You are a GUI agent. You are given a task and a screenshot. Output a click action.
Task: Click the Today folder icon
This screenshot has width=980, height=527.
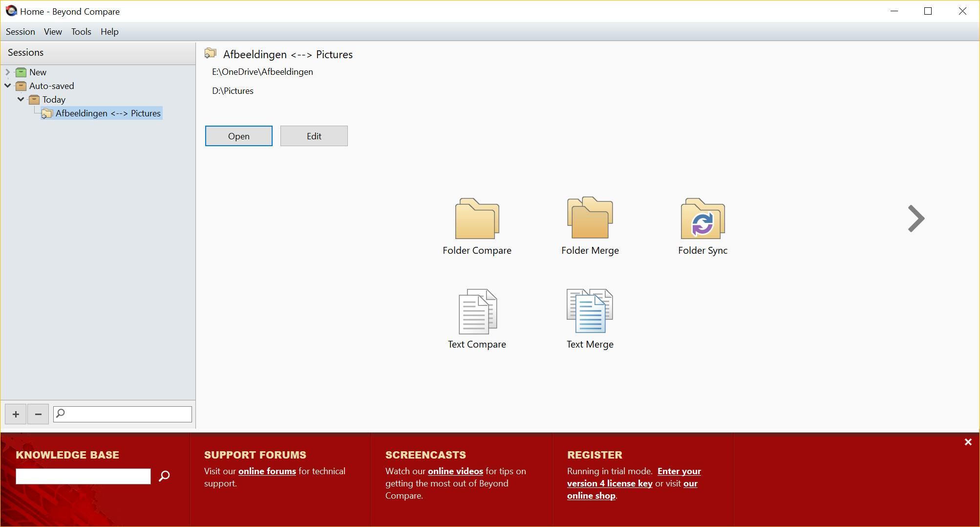pyautogui.click(x=34, y=100)
